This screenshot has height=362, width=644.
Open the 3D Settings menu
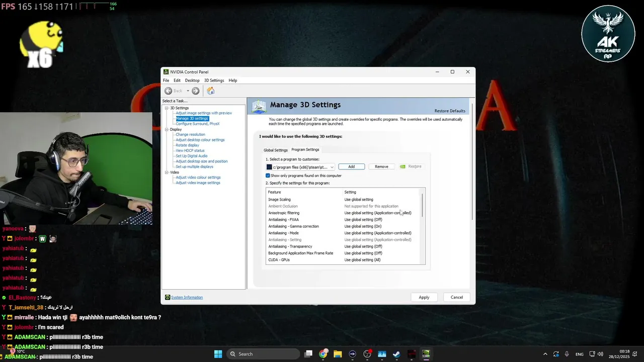[x=214, y=80]
